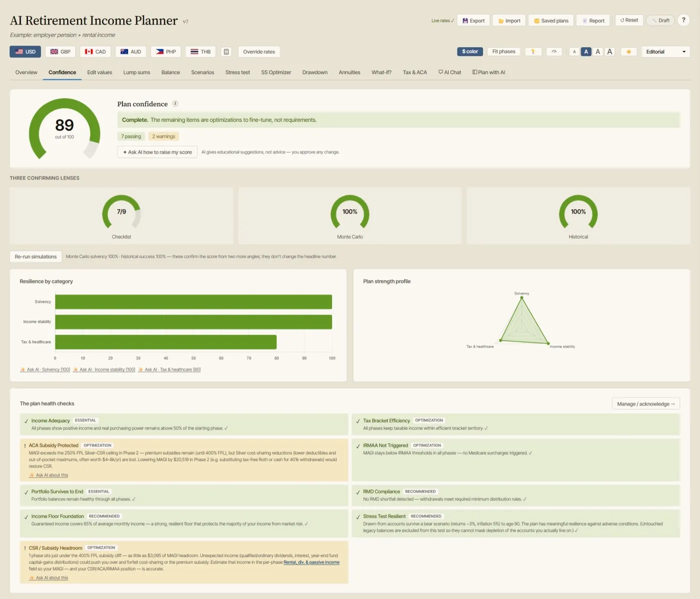Image resolution: width=700 pixels, height=599 pixels.
Task: Choose the large font size A
Action: pyautogui.click(x=597, y=51)
